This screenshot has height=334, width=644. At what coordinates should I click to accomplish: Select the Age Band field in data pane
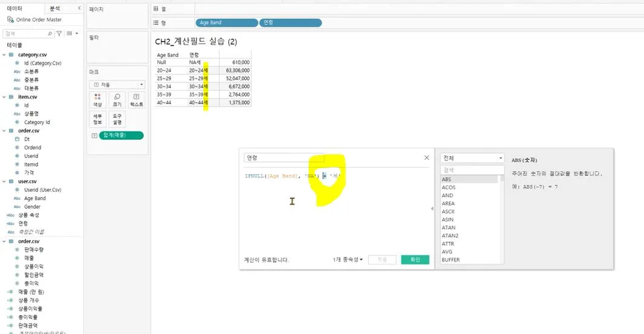coord(35,198)
